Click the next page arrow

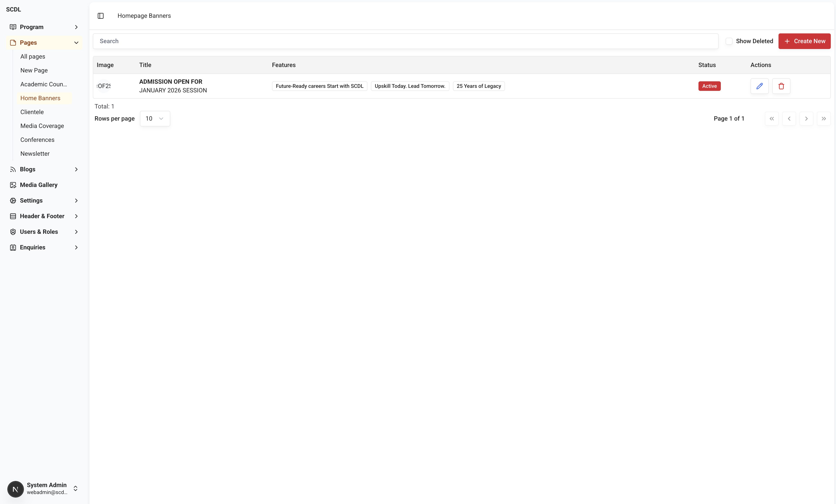click(806, 119)
